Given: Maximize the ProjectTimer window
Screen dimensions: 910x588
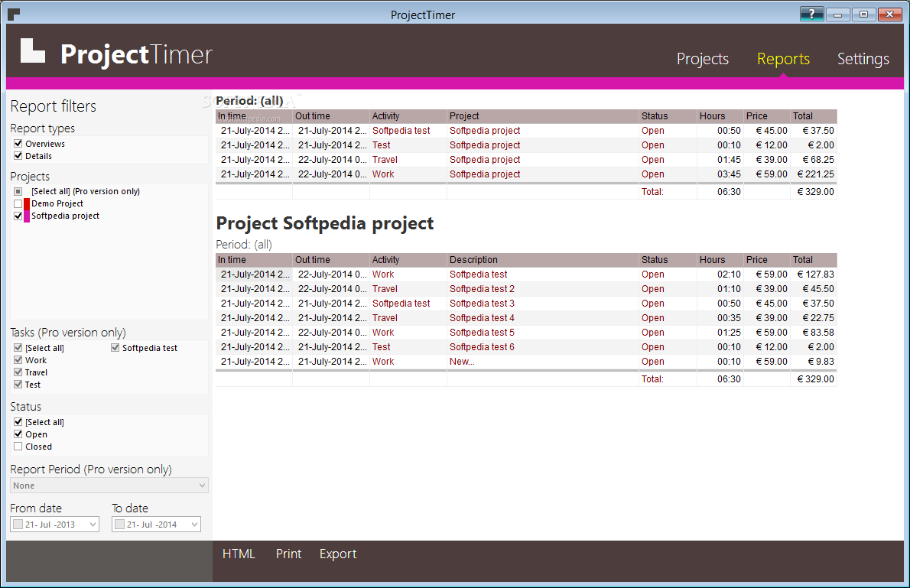Looking at the screenshot, I should (863, 14).
